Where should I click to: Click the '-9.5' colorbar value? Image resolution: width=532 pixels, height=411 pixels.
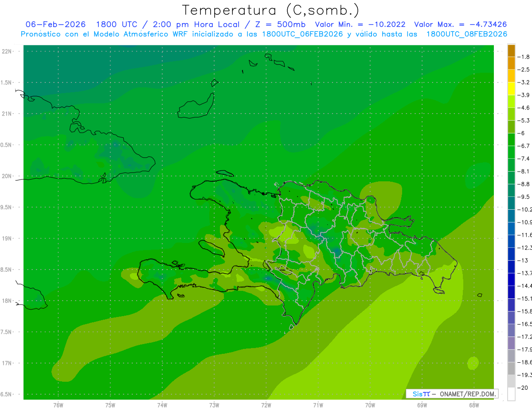524,196
